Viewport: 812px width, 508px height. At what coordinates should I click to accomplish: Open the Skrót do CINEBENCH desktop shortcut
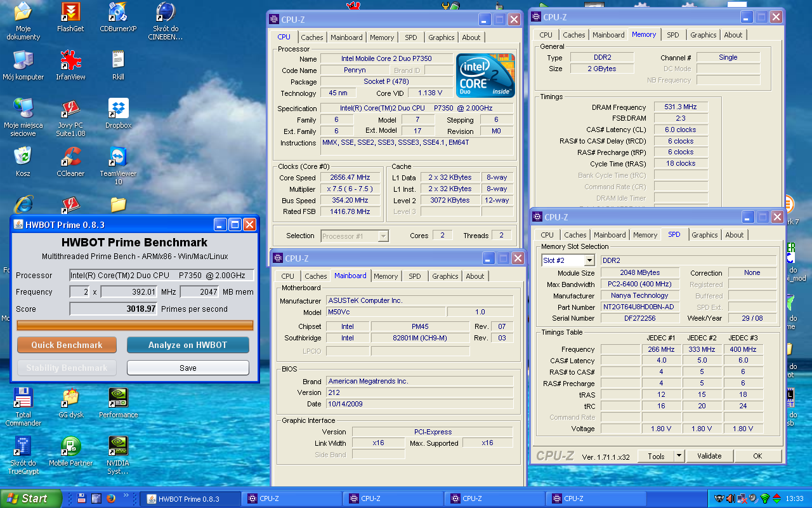[x=166, y=21]
